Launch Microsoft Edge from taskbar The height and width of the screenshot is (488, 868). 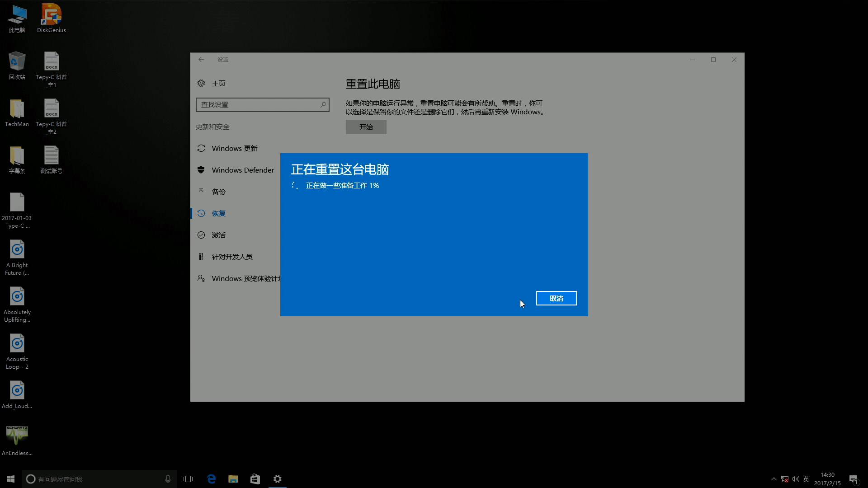click(x=211, y=479)
